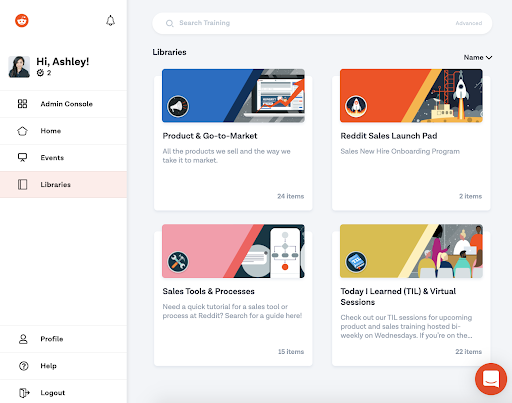512x403 pixels.
Task: Click '2 items' count text
Action: pyautogui.click(x=470, y=196)
